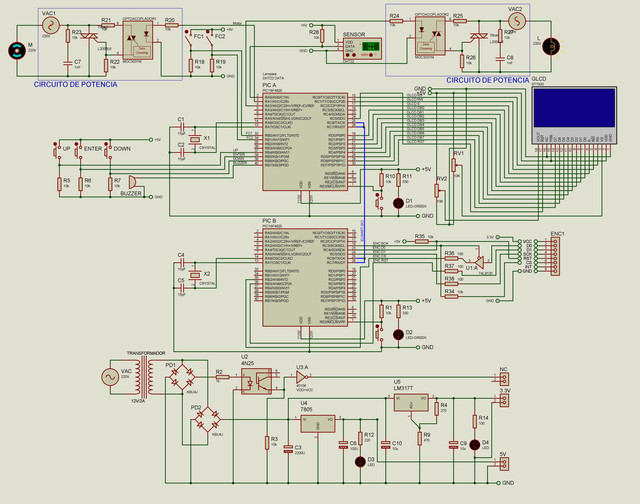Select the TRANSFORMADOR symbol

point(145,377)
